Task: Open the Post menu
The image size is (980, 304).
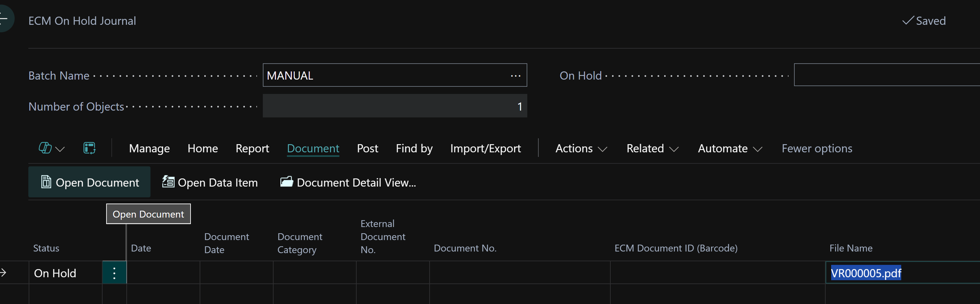Action: pyautogui.click(x=367, y=148)
